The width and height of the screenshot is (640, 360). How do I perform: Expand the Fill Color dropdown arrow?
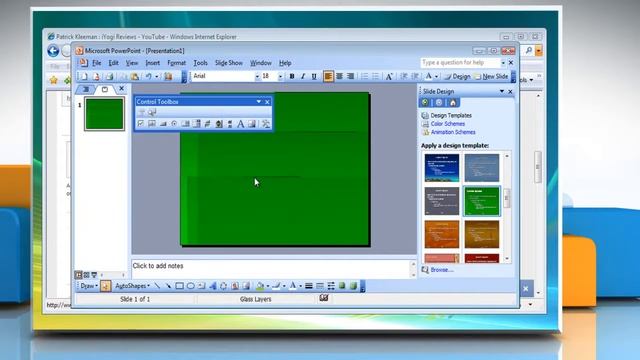coord(268,286)
